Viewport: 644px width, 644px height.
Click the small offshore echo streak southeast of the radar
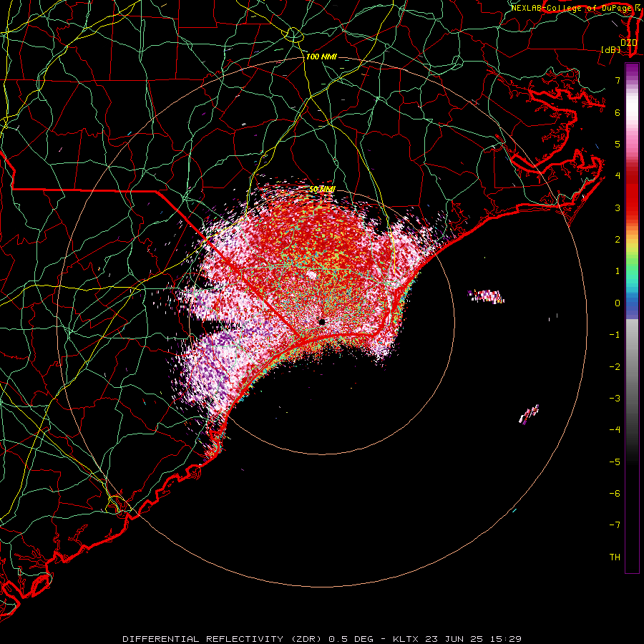coord(529,414)
